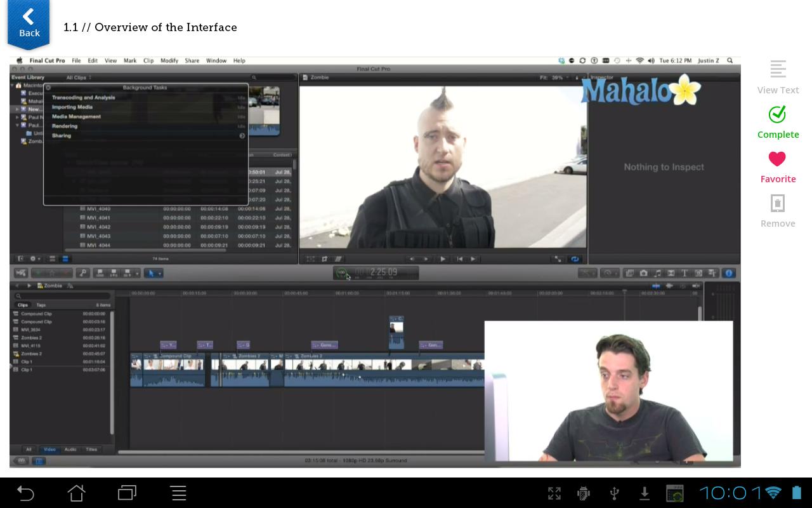Select the Importing Media task row
This screenshot has width=812, height=508.
(x=145, y=107)
